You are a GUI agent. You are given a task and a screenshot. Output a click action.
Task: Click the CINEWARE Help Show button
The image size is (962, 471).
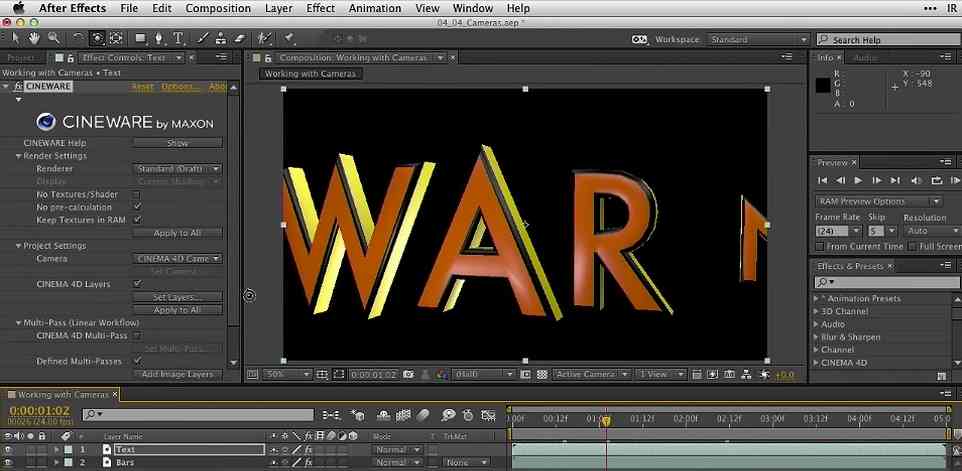[x=178, y=143]
